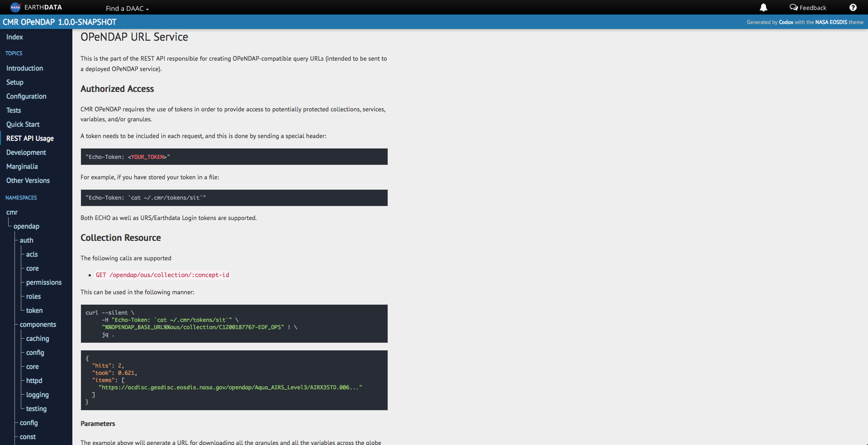Open the EARTHDATA home link
This screenshot has height=445, width=868.
click(43, 7)
